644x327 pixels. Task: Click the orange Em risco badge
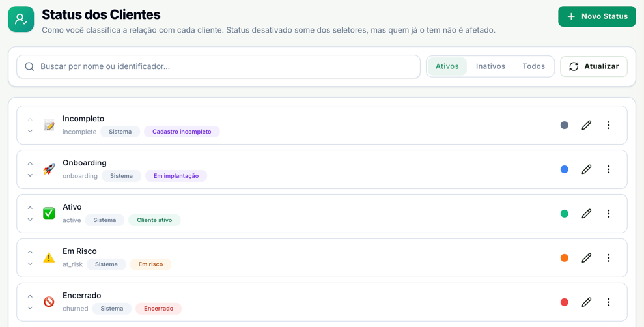pyautogui.click(x=150, y=264)
